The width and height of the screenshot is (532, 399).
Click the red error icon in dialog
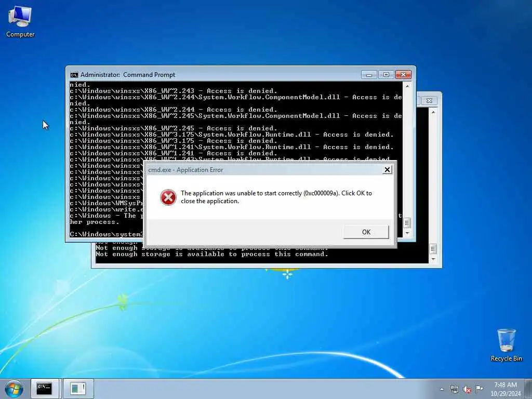(168, 197)
